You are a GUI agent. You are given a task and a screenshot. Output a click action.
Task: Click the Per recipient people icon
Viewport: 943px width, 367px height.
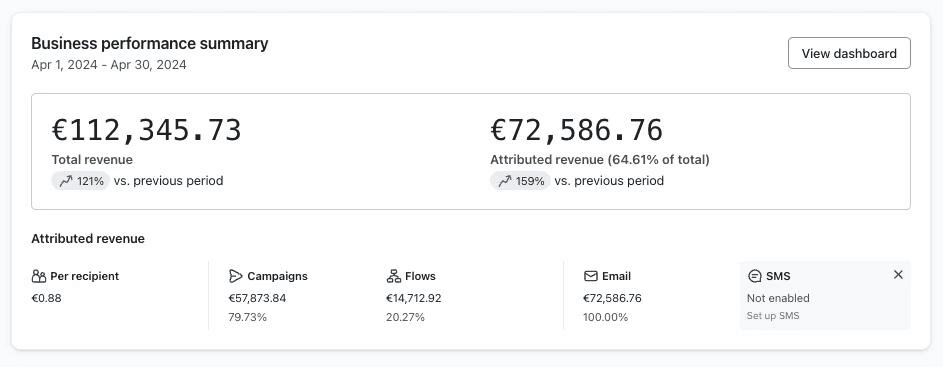pyautogui.click(x=38, y=276)
